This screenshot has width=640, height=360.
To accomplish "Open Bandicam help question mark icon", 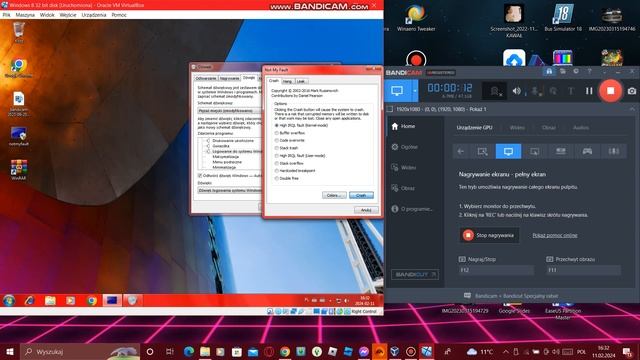I will tap(589, 71).
